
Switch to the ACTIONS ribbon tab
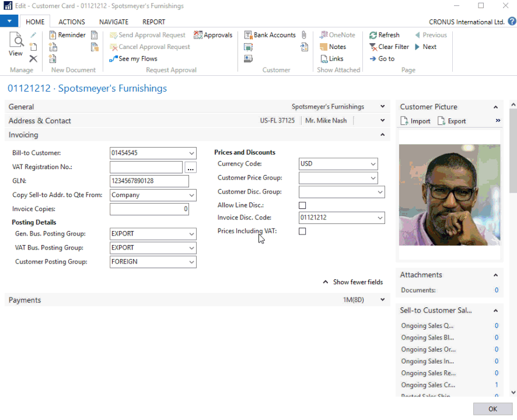coord(71,22)
